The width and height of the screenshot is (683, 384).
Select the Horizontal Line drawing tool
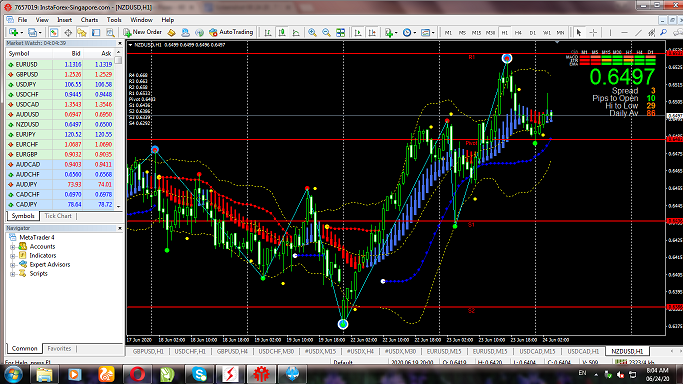click(624, 33)
